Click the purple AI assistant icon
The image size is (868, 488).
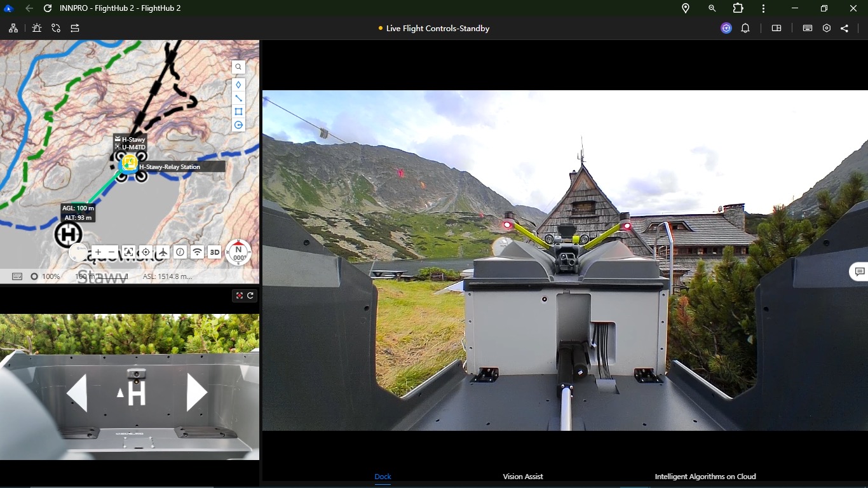(x=726, y=28)
